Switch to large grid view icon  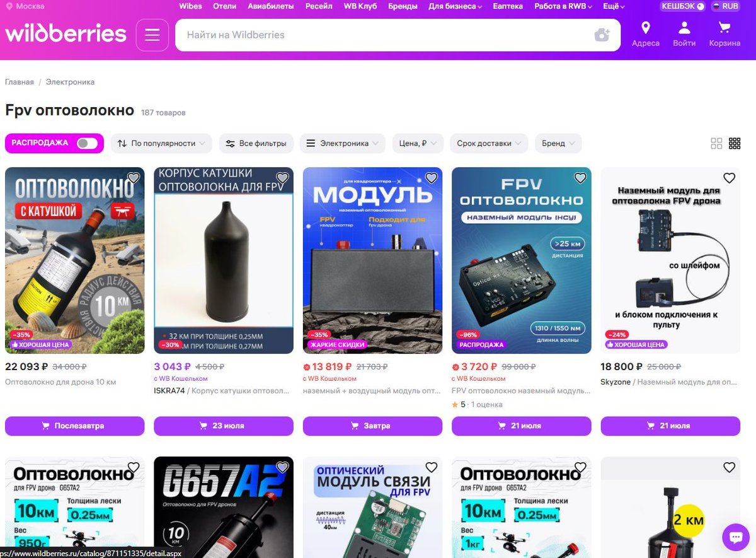coord(716,144)
